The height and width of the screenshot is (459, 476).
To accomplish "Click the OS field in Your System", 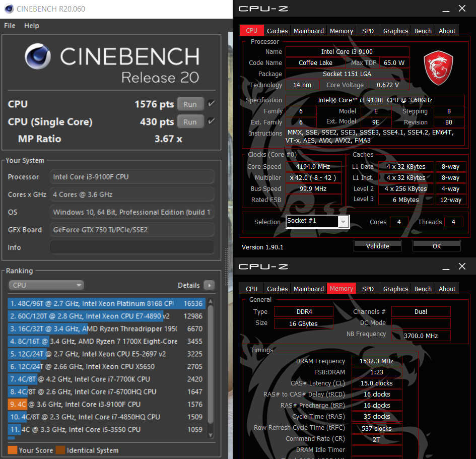I will 132,212.
